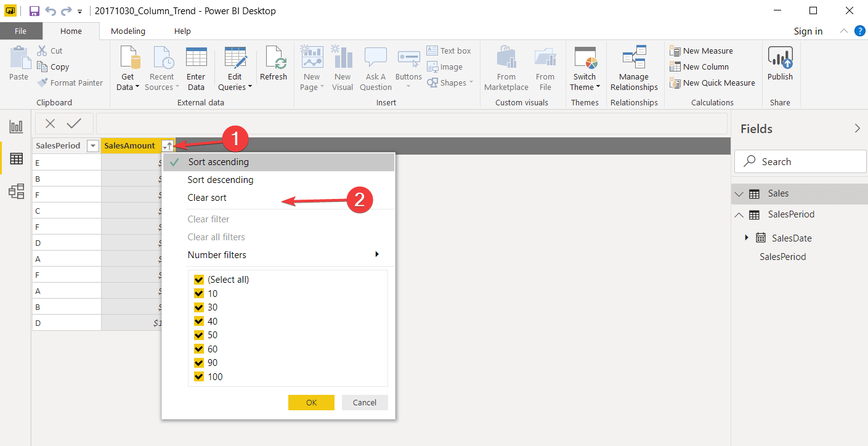Click the Refresh data icon
Image resolution: width=868 pixels, height=446 pixels.
tap(274, 59)
